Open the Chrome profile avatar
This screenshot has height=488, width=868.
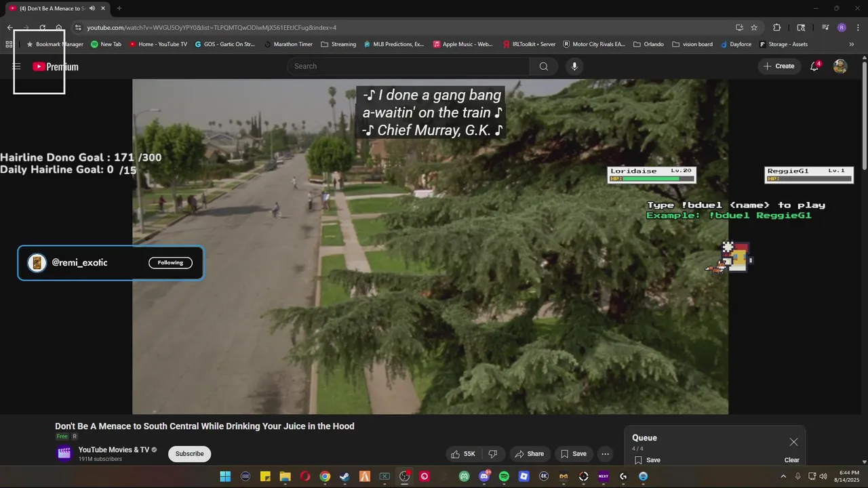coord(842,28)
